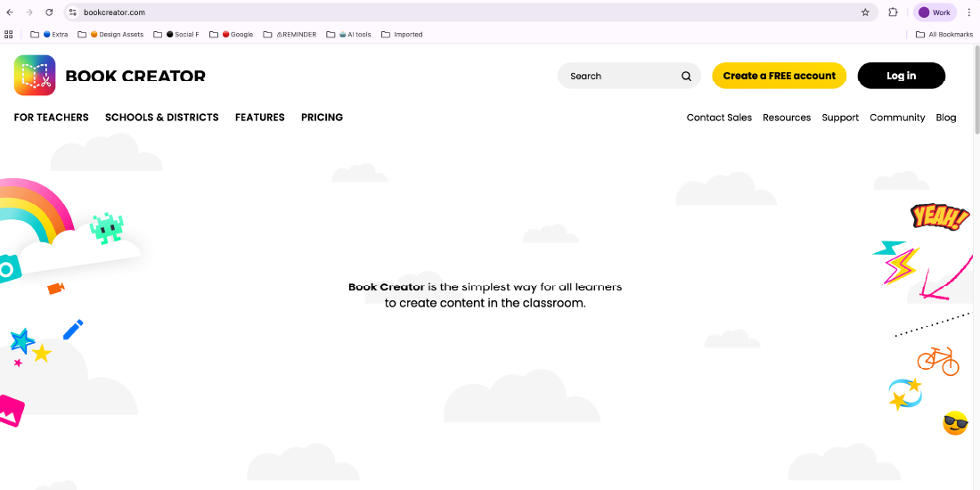Open the Work profile switcher

pyautogui.click(x=935, y=12)
